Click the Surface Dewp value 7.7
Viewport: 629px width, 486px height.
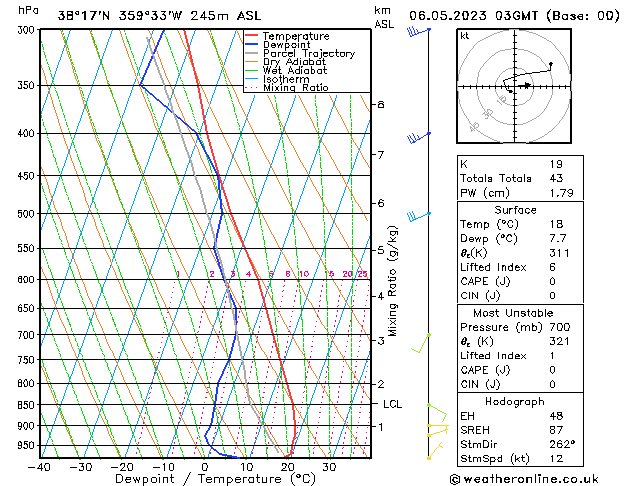point(558,239)
